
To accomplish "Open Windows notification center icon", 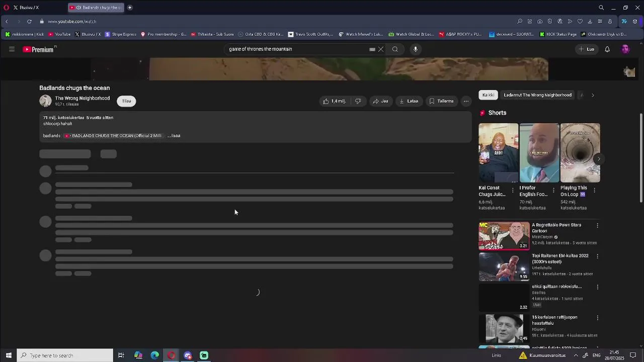I will pos(633,355).
